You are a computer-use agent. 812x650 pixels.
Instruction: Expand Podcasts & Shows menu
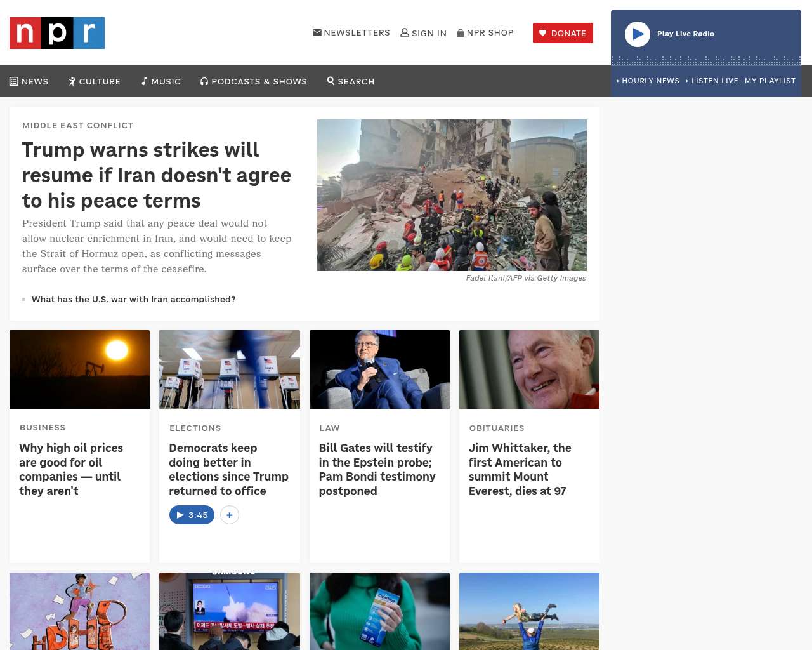click(x=254, y=81)
